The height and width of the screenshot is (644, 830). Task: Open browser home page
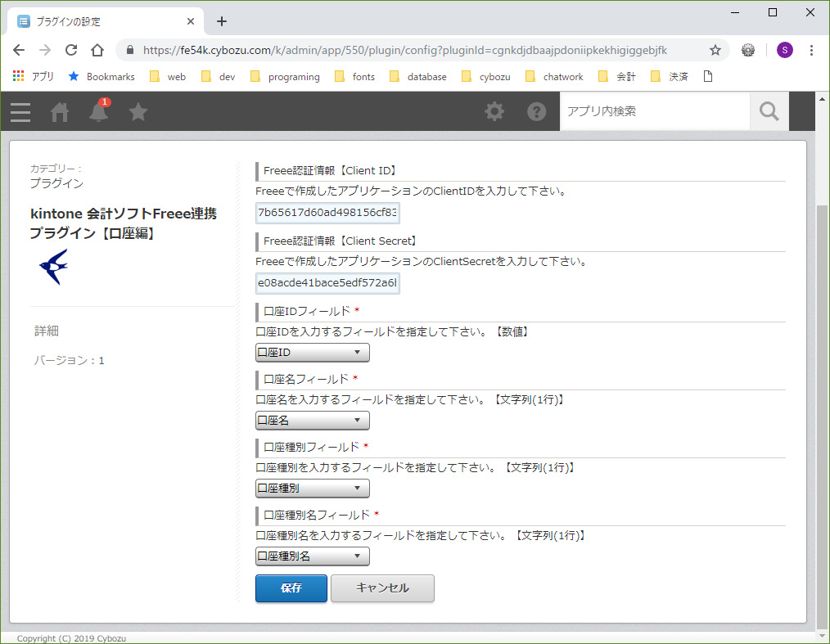click(97, 50)
